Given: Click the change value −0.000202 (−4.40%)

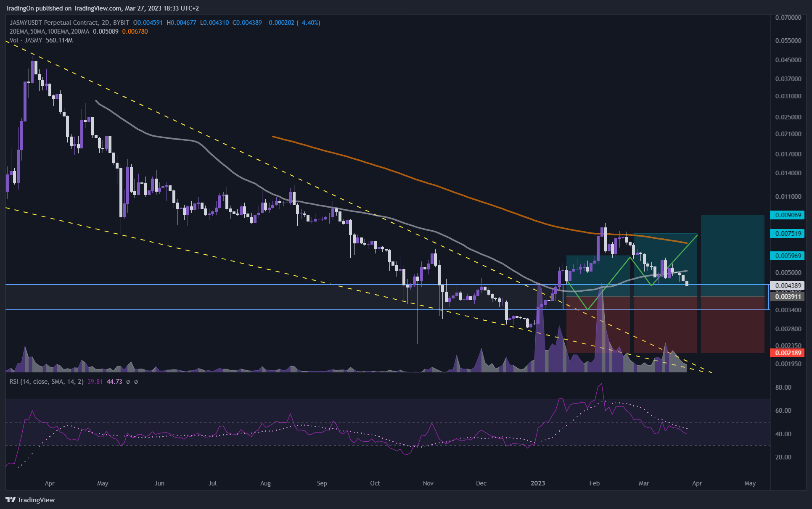Looking at the screenshot, I should (293, 23).
